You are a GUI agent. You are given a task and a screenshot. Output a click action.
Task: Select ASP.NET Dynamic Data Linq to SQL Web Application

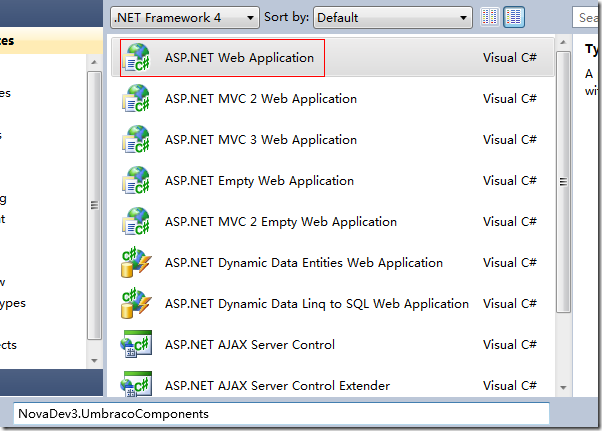[332, 304]
